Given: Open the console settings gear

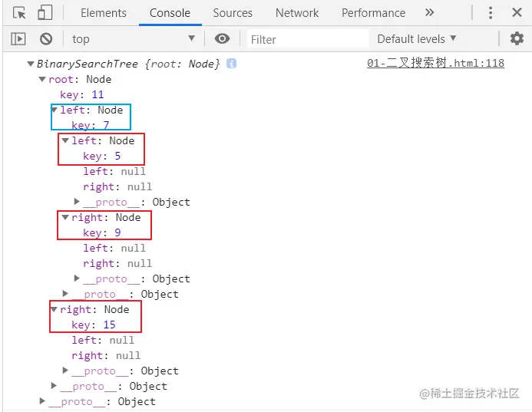Looking at the screenshot, I should [517, 38].
